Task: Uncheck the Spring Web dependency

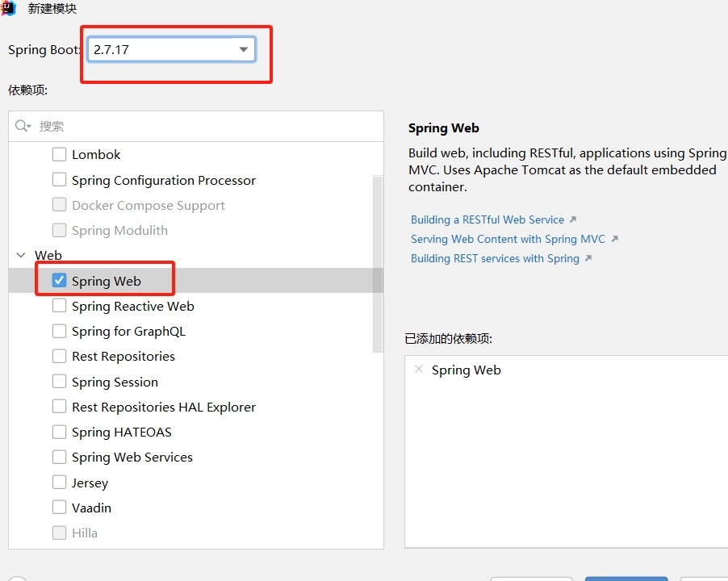Action: tap(59, 280)
